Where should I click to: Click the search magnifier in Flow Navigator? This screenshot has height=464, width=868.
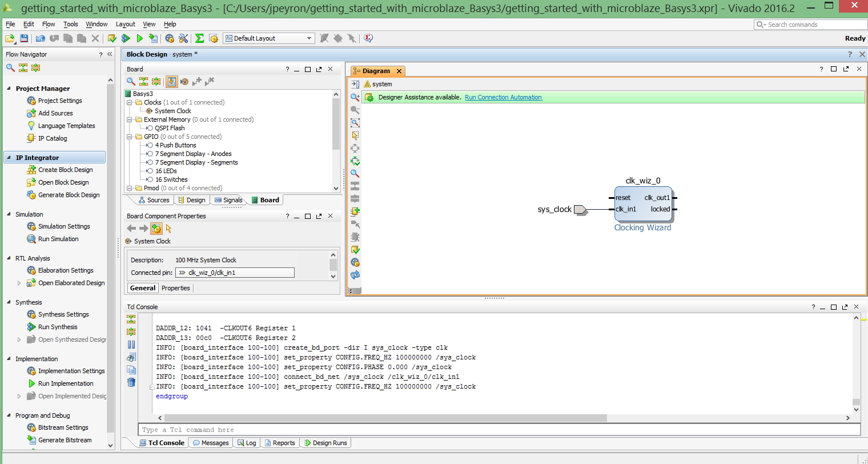[x=10, y=67]
